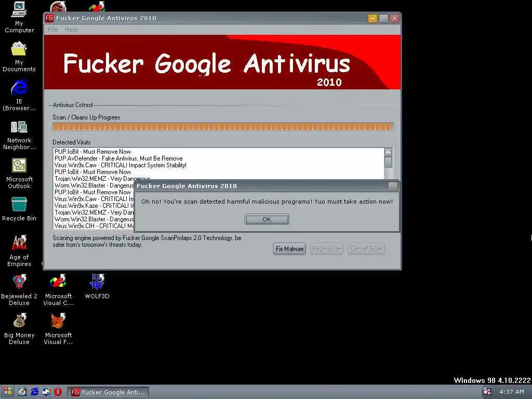Open the File menu
The height and width of the screenshot is (399, 532).
click(52, 30)
